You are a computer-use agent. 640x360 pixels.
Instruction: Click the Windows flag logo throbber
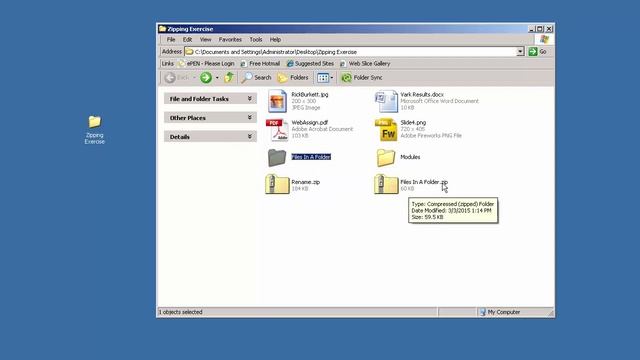(x=544, y=39)
